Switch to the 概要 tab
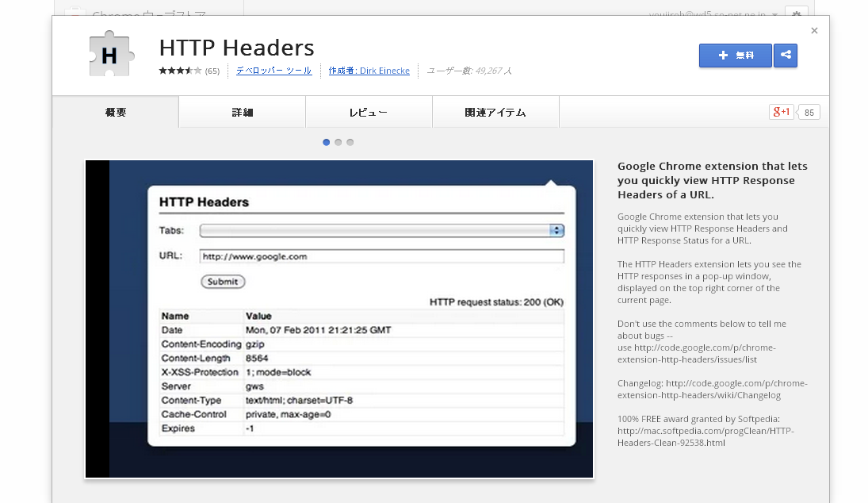Screen dimensions: 868x503 point(116,112)
